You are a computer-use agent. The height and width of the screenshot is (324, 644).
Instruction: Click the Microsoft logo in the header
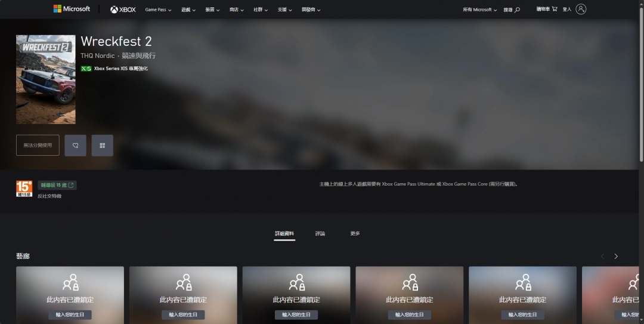[72, 9]
